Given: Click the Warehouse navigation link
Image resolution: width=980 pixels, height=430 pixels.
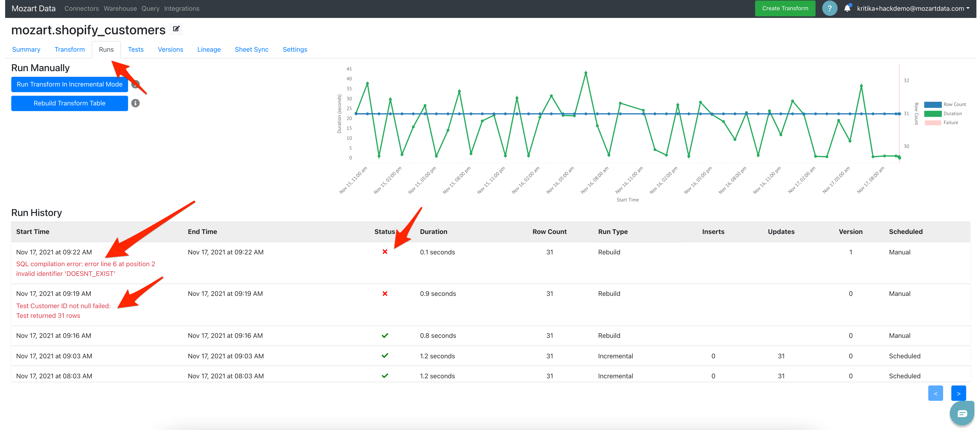Looking at the screenshot, I should click(x=120, y=8).
